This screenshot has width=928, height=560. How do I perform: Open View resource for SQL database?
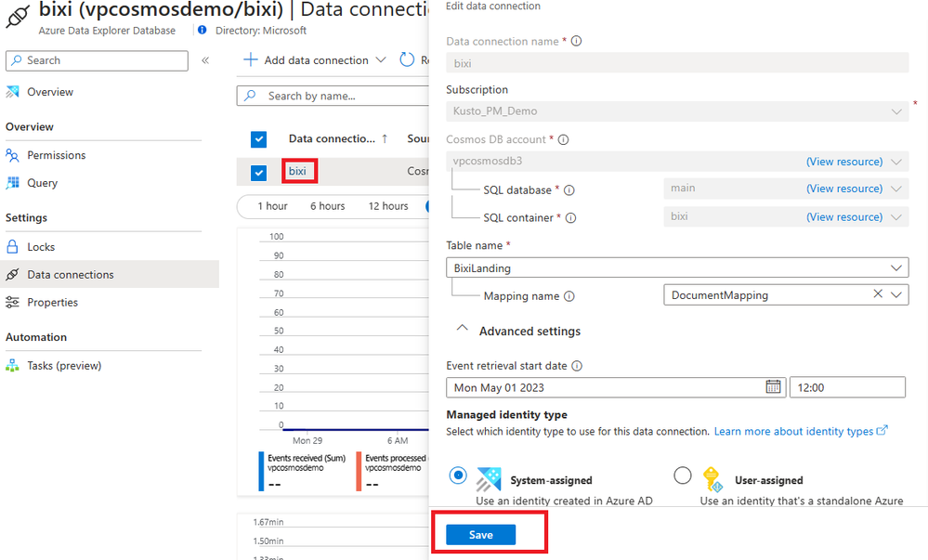(844, 189)
